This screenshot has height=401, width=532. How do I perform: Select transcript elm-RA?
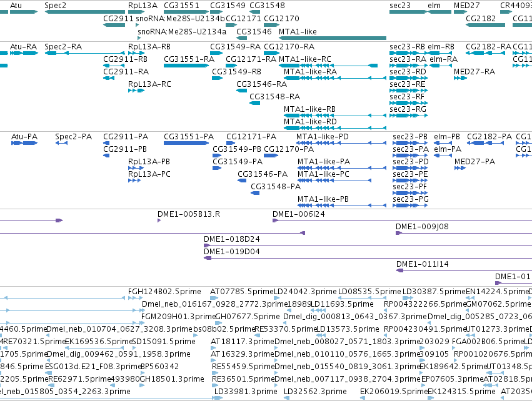(x=444, y=59)
